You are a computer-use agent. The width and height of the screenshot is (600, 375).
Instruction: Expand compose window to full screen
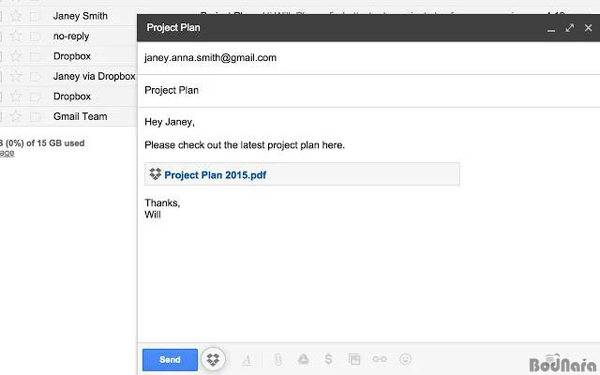pyautogui.click(x=570, y=28)
